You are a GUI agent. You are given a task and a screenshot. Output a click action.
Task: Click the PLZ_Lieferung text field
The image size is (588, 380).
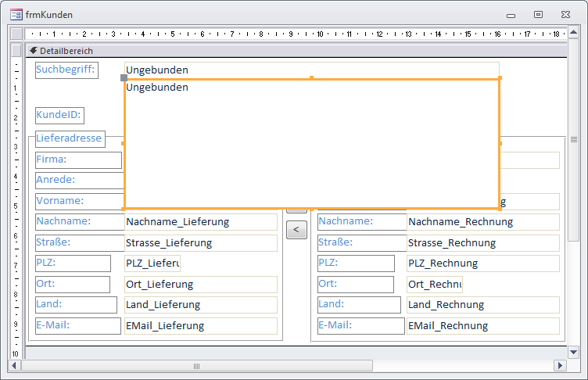coord(152,263)
